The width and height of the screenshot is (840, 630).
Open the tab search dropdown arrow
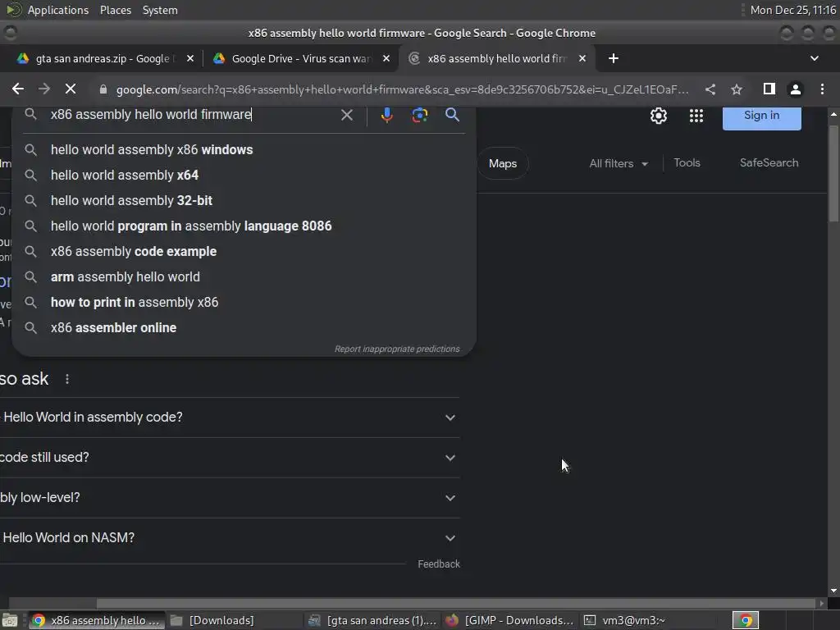pyautogui.click(x=815, y=58)
